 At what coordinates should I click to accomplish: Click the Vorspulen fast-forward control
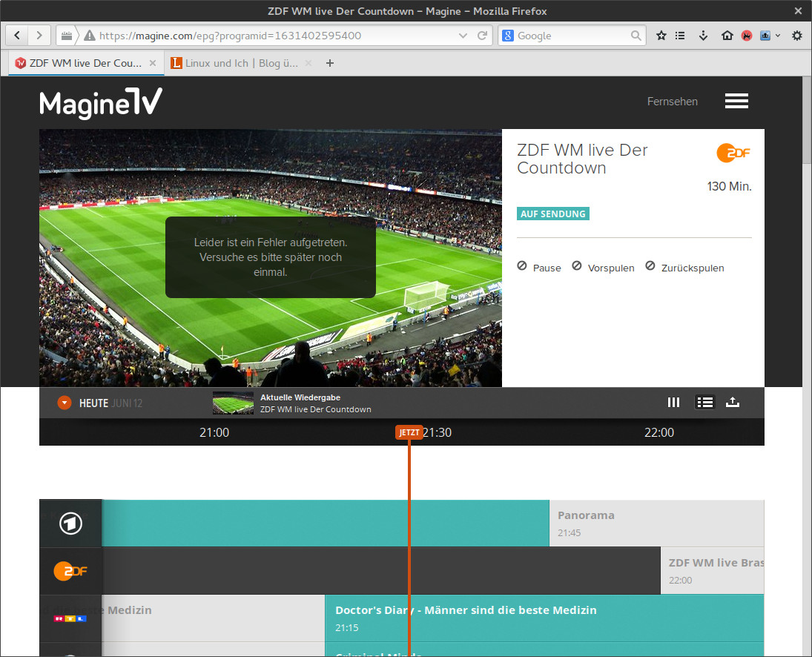[x=603, y=267]
